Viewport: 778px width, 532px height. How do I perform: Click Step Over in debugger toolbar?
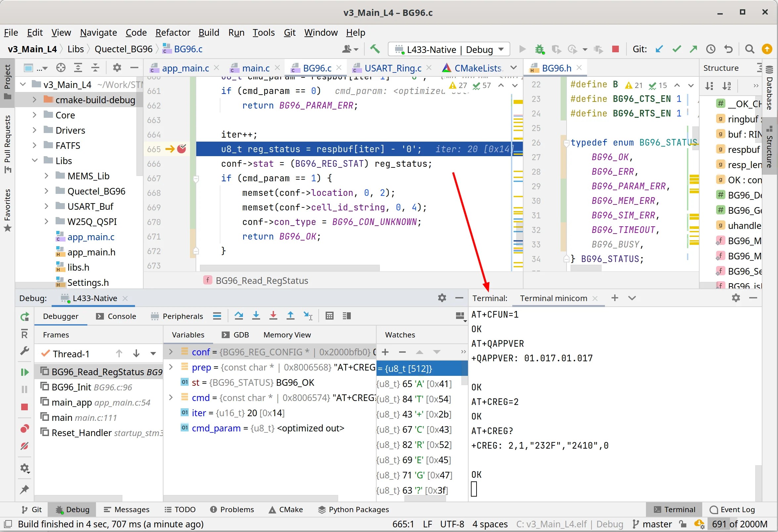coord(239,316)
